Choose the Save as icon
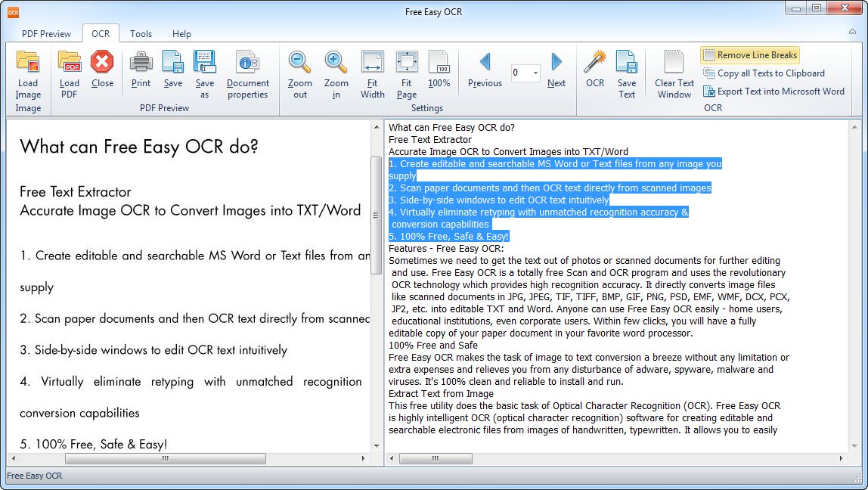Screen dimensions: 868x490 (x=204, y=62)
